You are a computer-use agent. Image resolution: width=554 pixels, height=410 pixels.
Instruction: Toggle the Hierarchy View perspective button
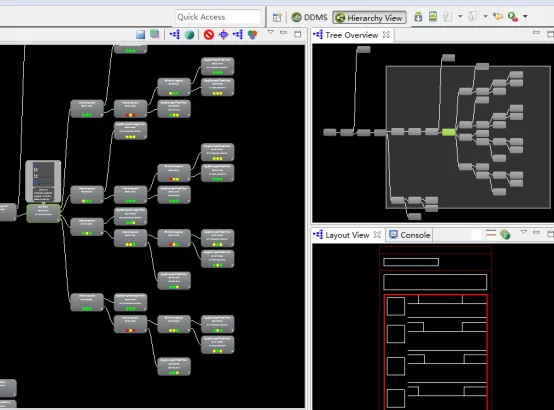coord(369,18)
